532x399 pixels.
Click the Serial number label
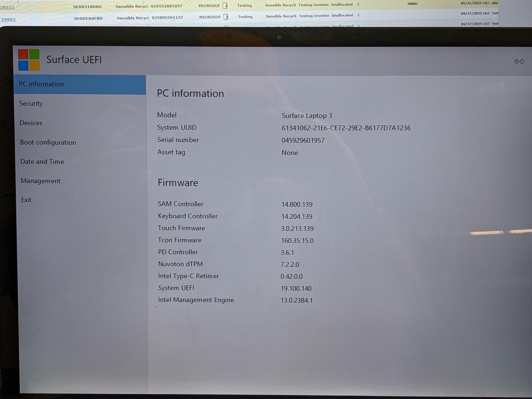[x=178, y=140]
